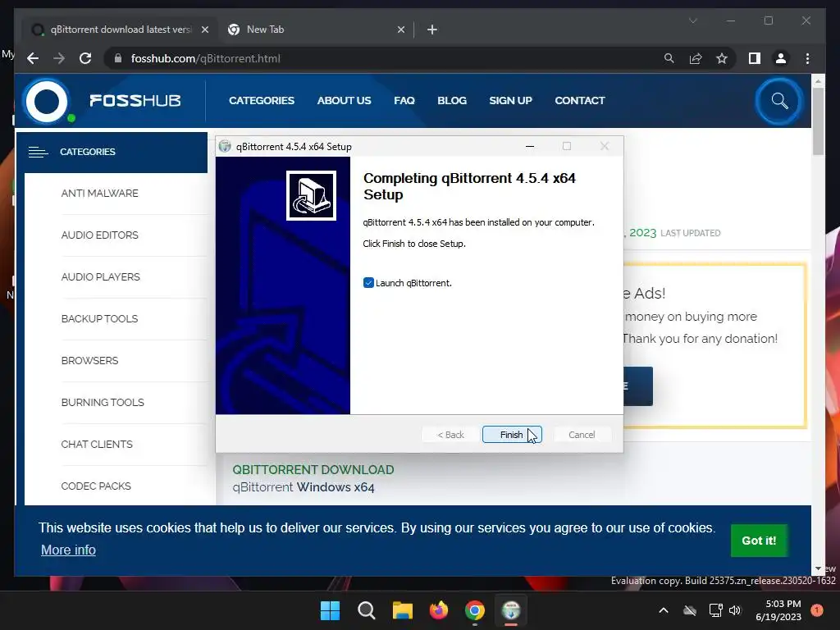The width and height of the screenshot is (840, 630).
Task: Click the network tray icon
Action: coord(715,610)
